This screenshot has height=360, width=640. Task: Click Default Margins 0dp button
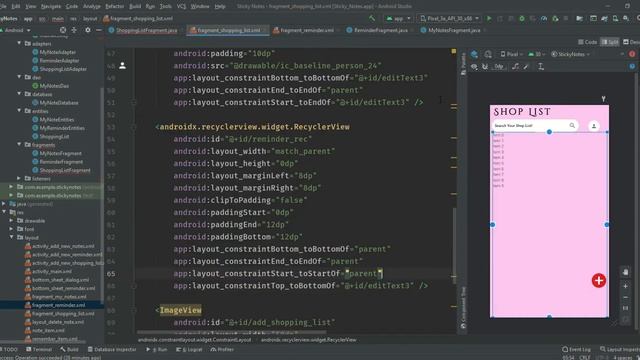(x=499, y=66)
